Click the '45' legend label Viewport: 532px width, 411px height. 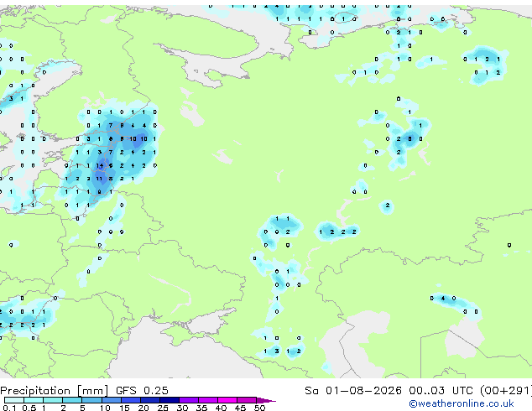240,408
